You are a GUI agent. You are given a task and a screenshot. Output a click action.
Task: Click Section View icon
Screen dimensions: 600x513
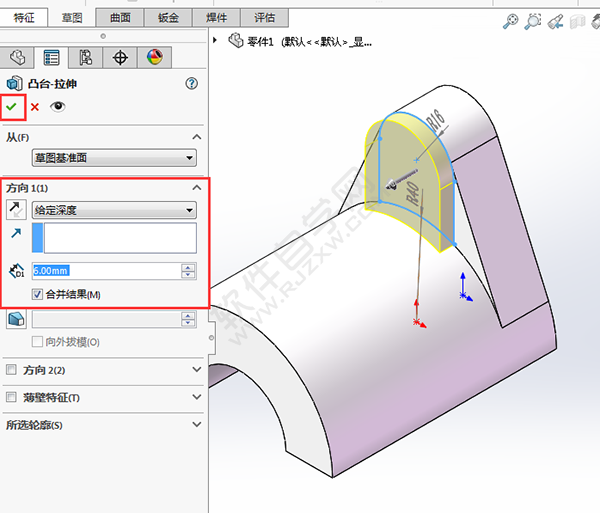(577, 22)
